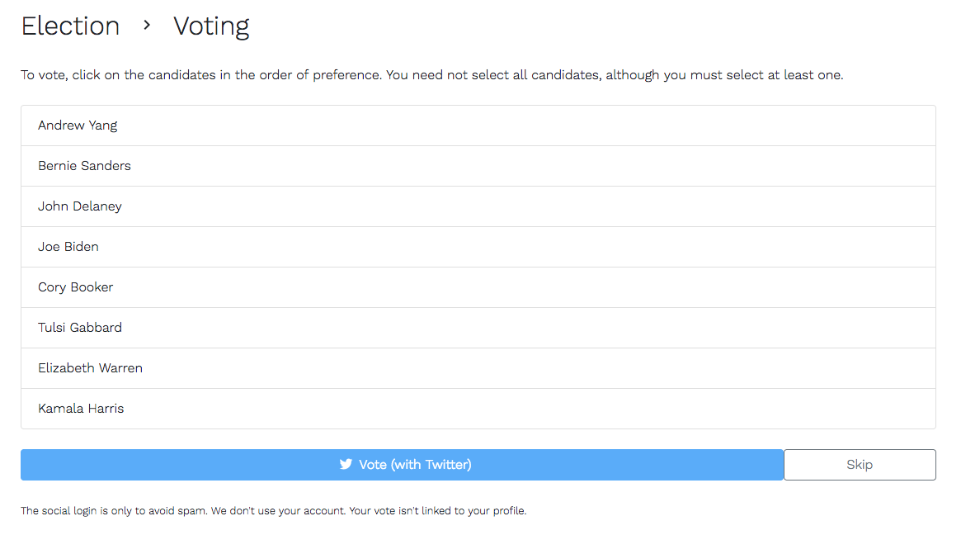Click the voting instructions paragraph
Viewport: 980px width, 535px height.
tap(431, 75)
